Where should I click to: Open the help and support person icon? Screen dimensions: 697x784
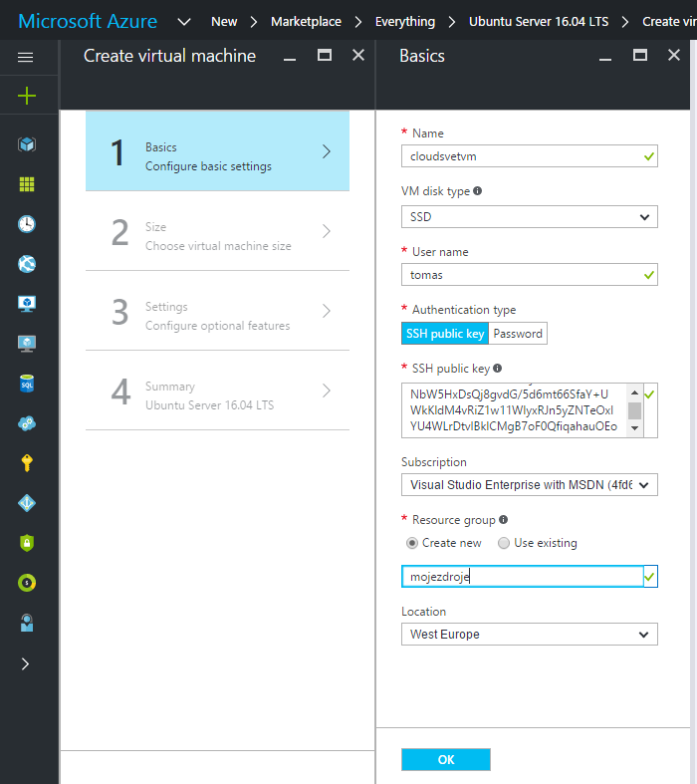point(27,623)
